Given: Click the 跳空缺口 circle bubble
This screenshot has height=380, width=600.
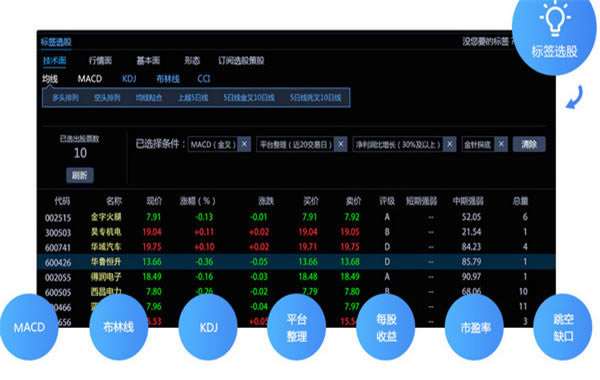Looking at the screenshot, I should click(x=563, y=327).
